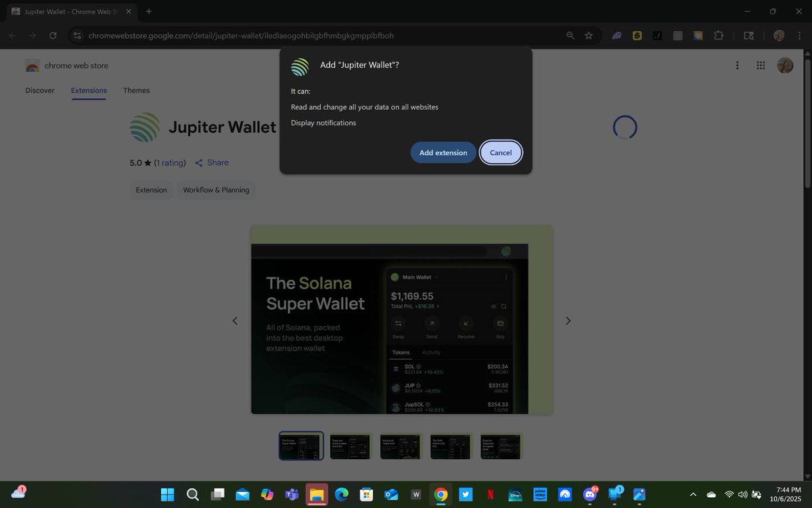Open the weather widget on the taskbar
812x508 pixels.
click(x=18, y=493)
